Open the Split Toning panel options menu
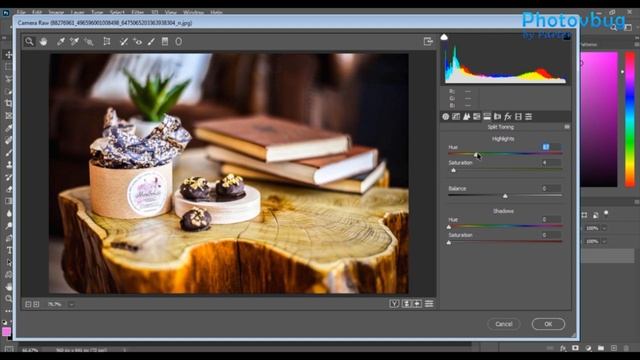Image resolution: width=640 pixels, height=360 pixels. tap(567, 127)
